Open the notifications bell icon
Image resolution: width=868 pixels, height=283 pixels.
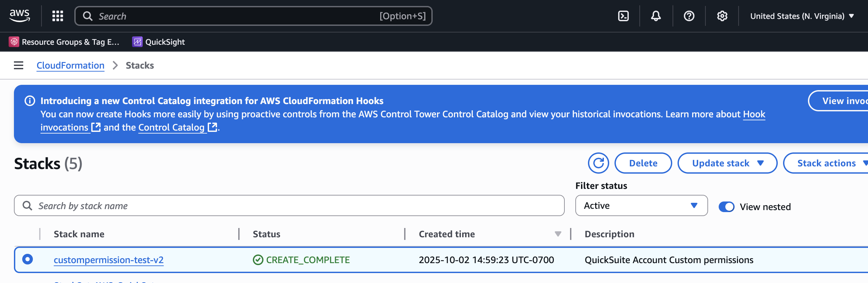tap(655, 16)
